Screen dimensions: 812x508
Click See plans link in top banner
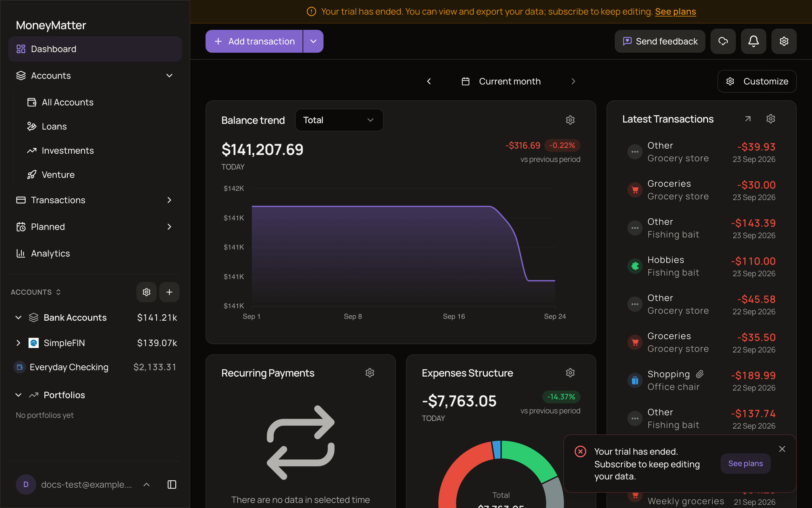pos(675,11)
